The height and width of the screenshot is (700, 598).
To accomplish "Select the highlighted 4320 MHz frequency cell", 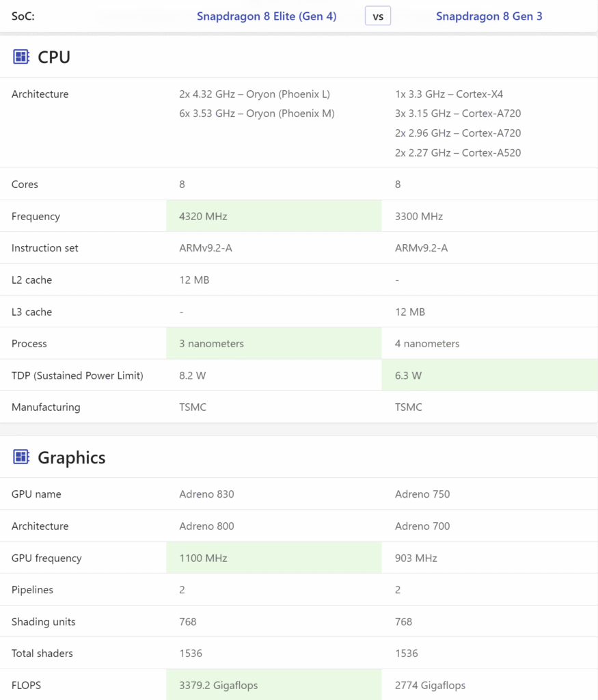I will (x=273, y=216).
